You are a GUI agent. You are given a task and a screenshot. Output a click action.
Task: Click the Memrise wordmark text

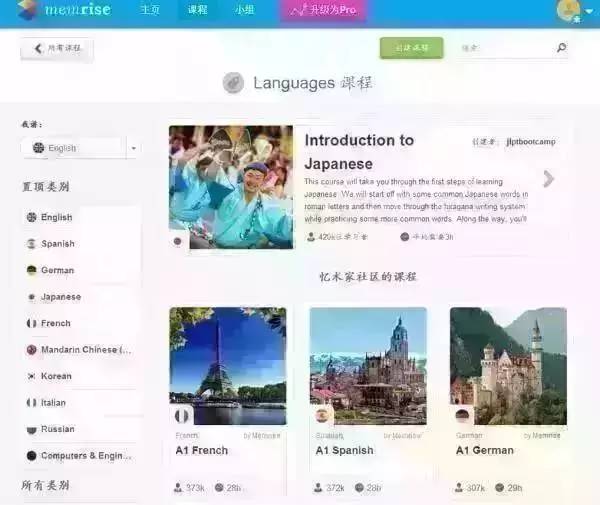78,9
